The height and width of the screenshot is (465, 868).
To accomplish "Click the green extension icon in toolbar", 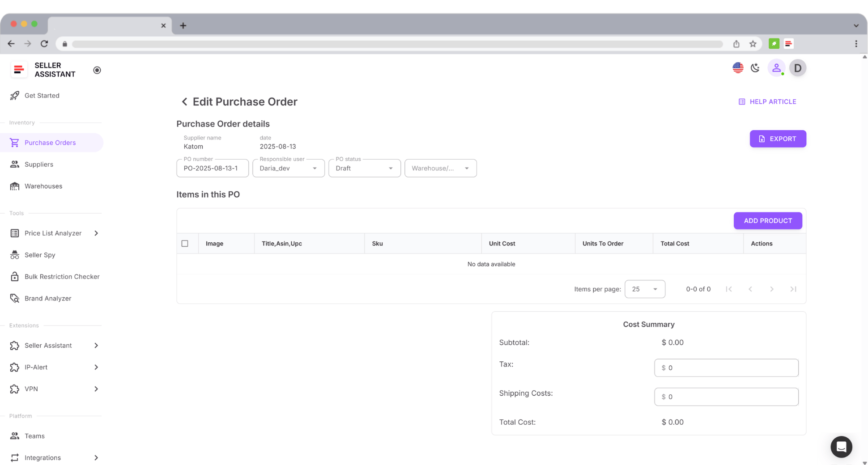I will click(774, 44).
